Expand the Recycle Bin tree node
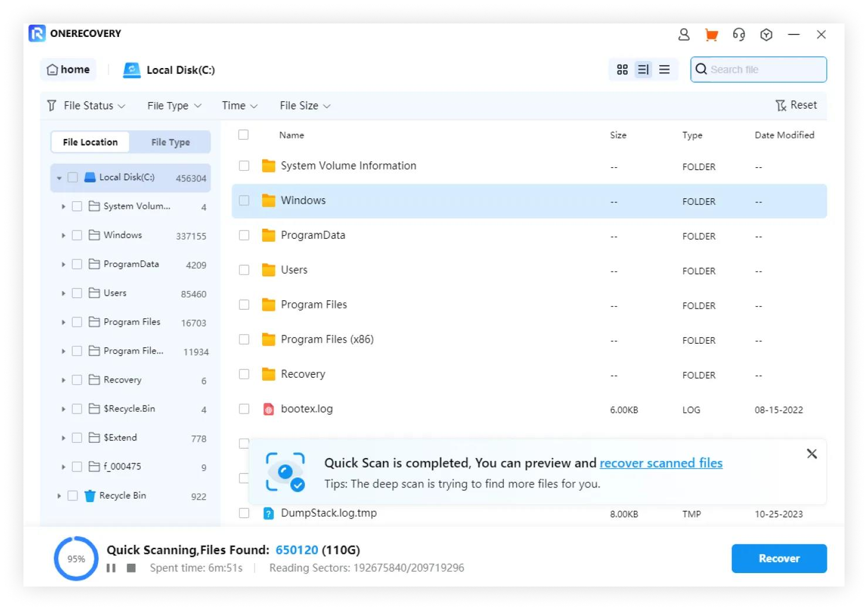 coord(59,496)
